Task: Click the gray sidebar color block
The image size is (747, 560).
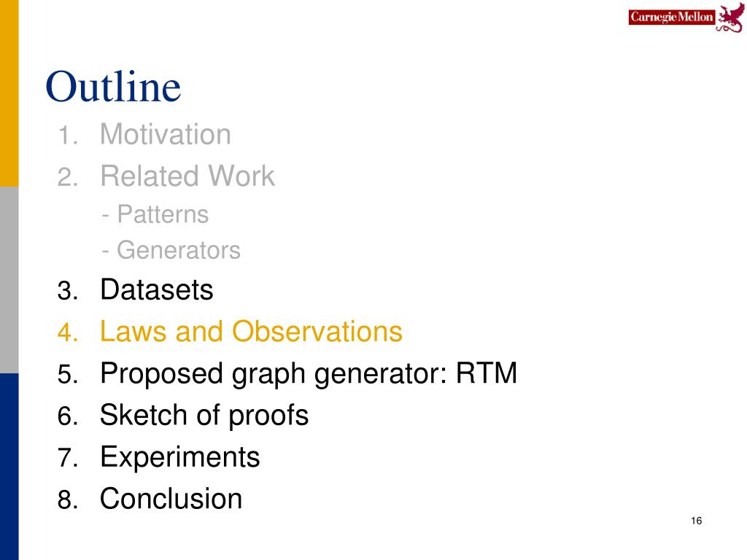Action: 9,280
